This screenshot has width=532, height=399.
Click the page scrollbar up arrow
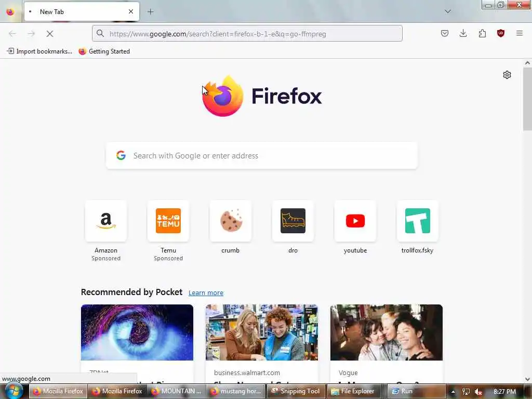point(527,63)
